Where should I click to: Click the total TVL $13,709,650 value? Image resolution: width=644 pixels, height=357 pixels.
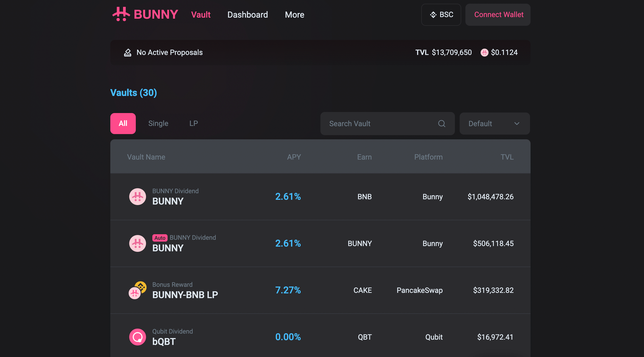pyautogui.click(x=452, y=53)
